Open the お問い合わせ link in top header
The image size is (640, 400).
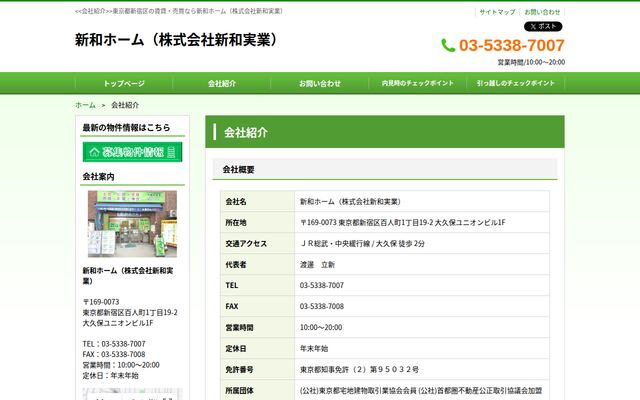tap(542, 12)
